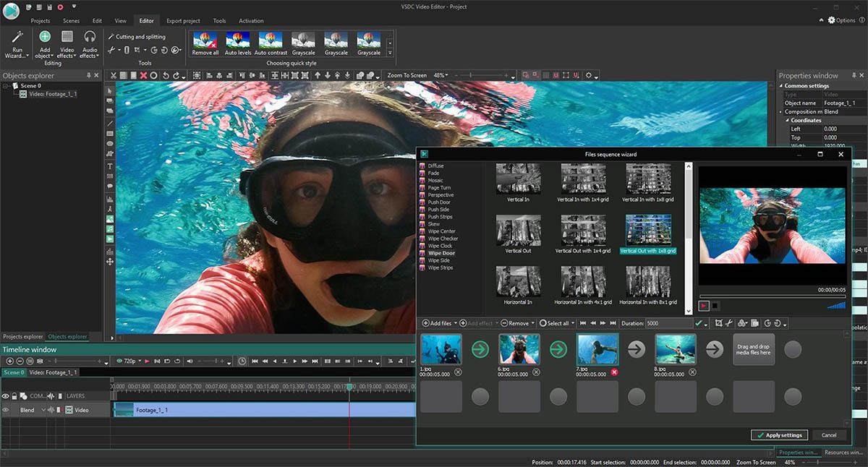Apply the Auto levels quick style
868x467 pixels.
tap(237, 42)
